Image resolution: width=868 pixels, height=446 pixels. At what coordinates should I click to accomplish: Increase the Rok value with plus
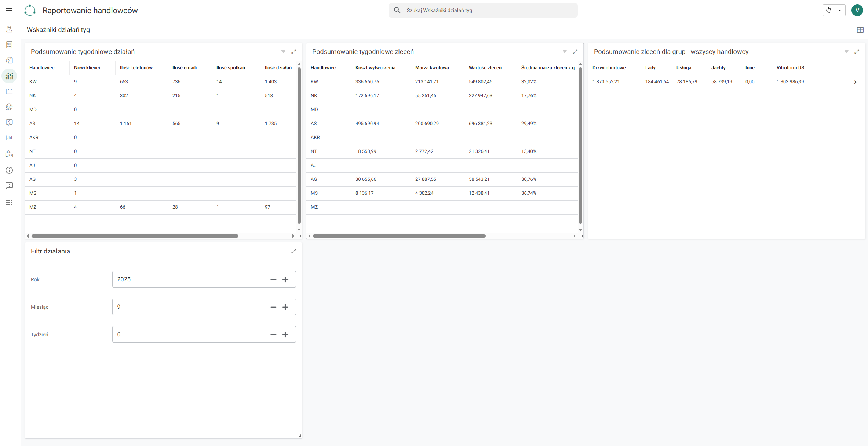[x=285, y=279]
